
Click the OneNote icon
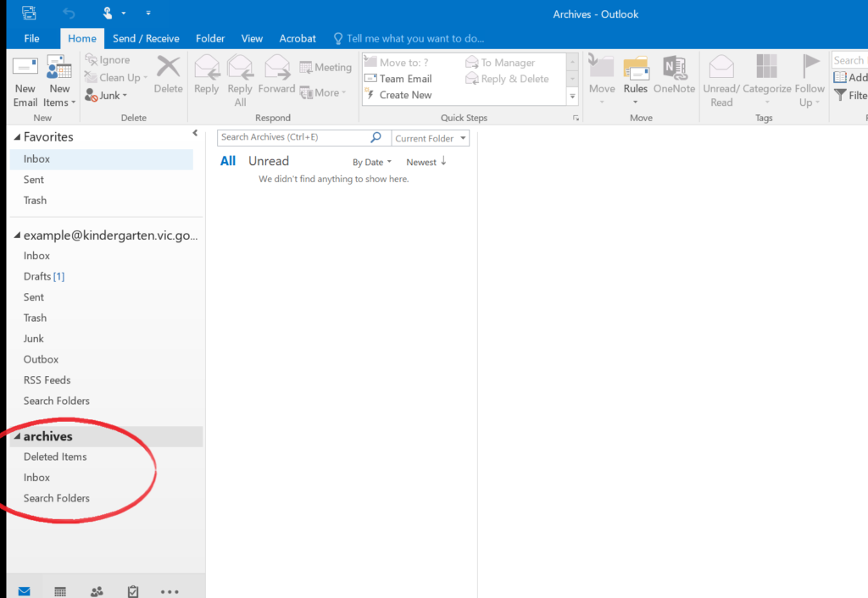(x=674, y=67)
